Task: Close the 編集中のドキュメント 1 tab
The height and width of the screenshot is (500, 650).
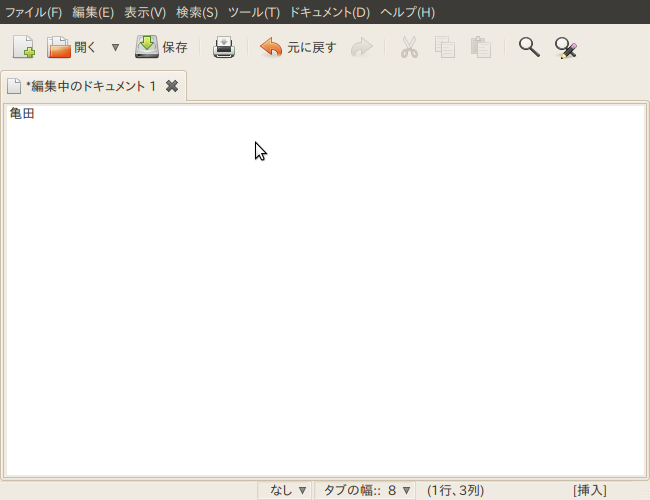Action: [172, 86]
